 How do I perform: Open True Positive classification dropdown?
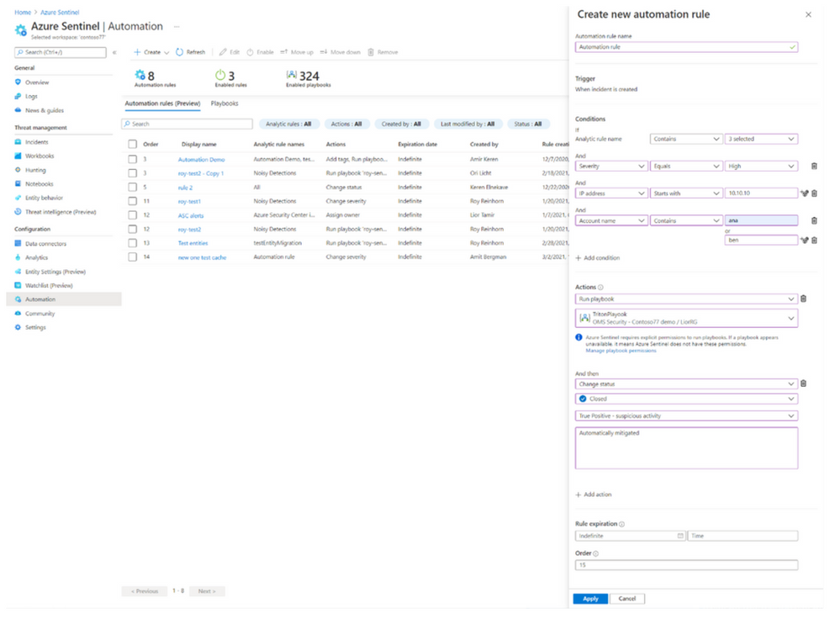tap(686, 415)
